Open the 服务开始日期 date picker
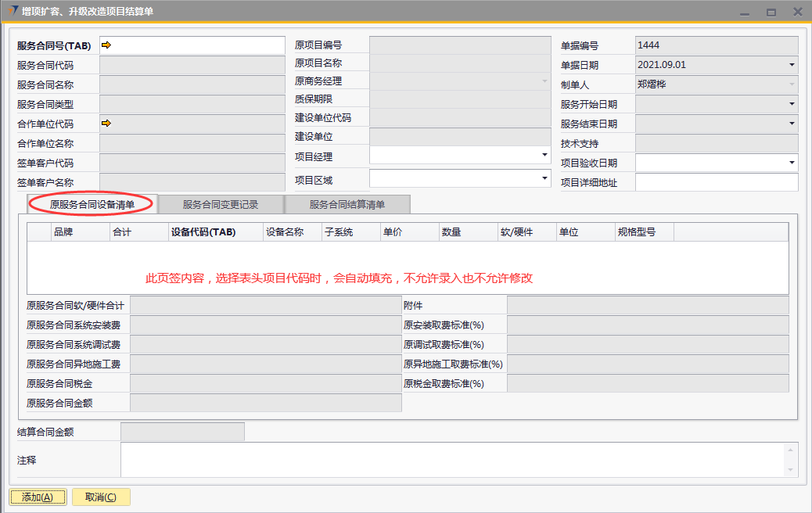The height and width of the screenshot is (513, 812). [792, 104]
